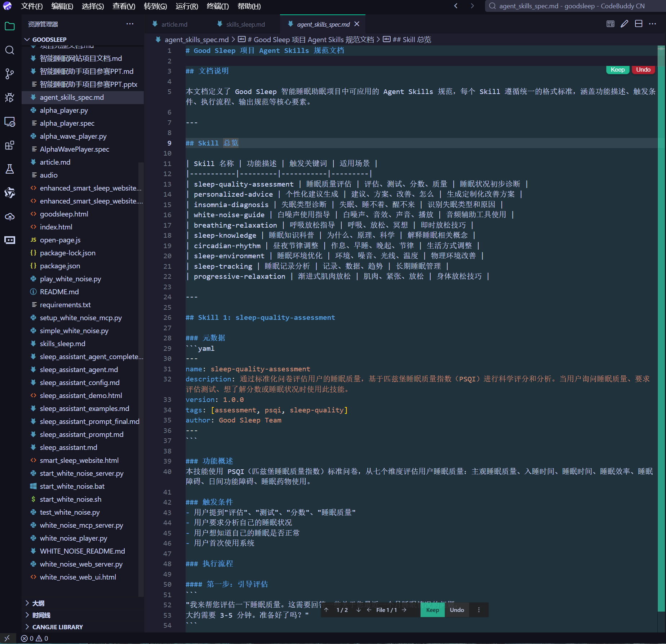Viewport: 666px width, 644px height.
Task: Open Explorer more actions ellipsis
Action: [x=130, y=24]
